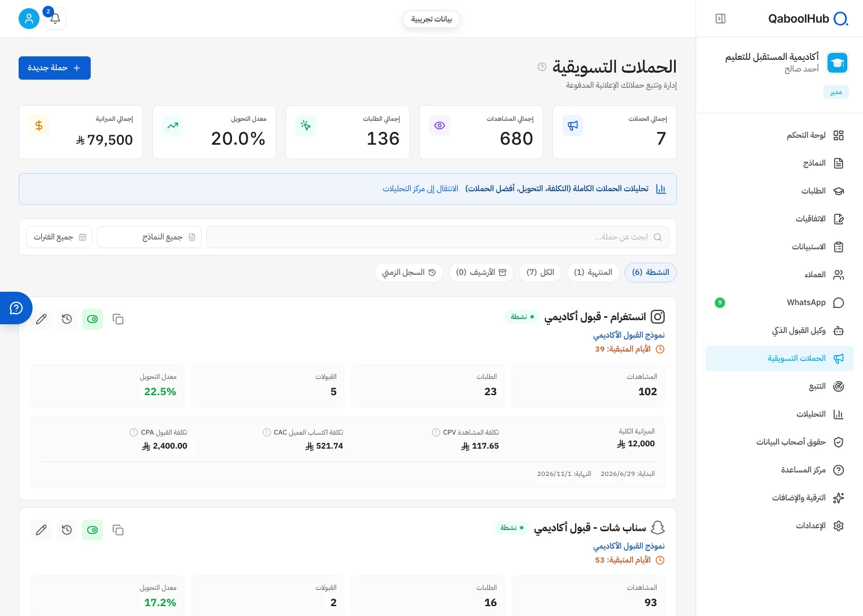Open النماذج forms in sidebar
The height and width of the screenshot is (616, 863).
779,163
